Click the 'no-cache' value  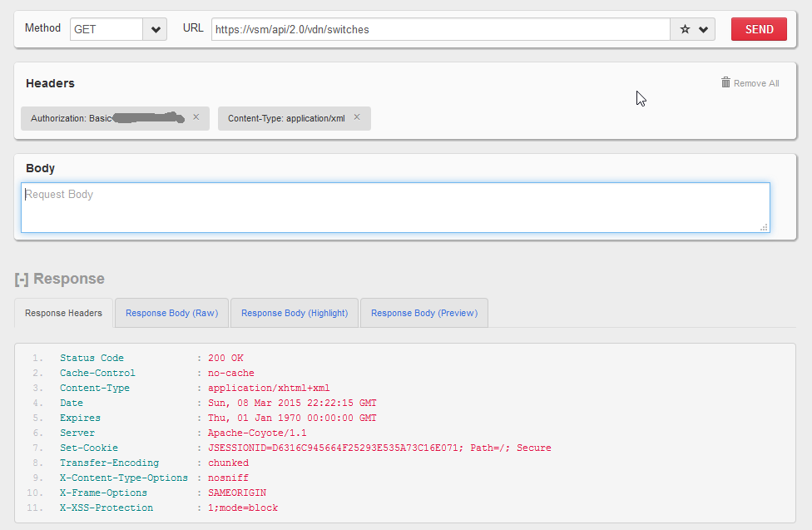coord(231,373)
